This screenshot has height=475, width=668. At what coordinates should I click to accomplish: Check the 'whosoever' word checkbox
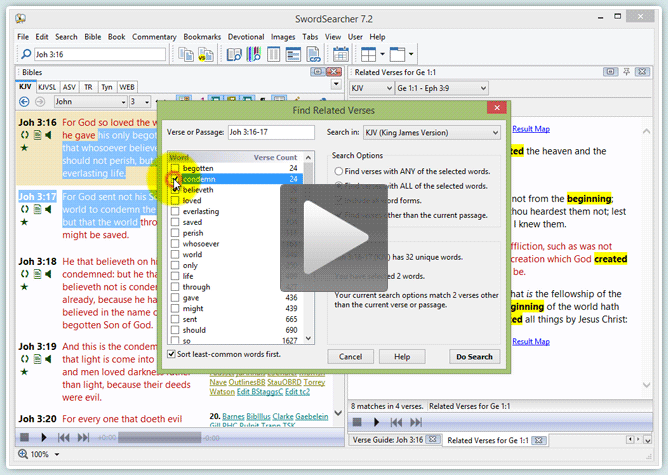point(175,244)
